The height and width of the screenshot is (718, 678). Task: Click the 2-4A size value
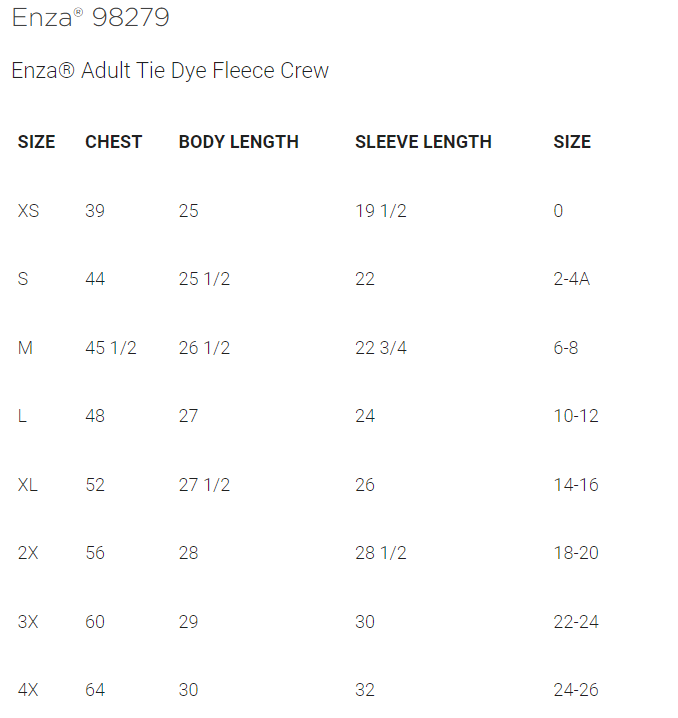tap(571, 279)
